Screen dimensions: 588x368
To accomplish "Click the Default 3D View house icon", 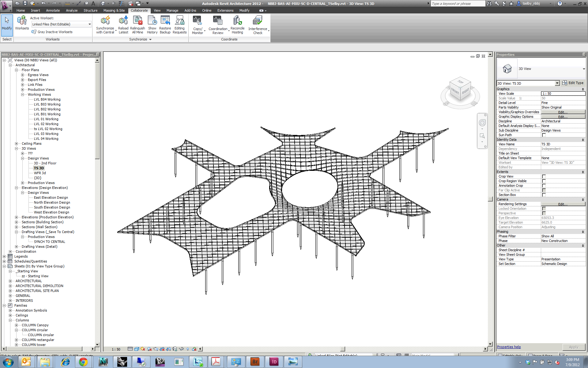I will (x=103, y=3).
